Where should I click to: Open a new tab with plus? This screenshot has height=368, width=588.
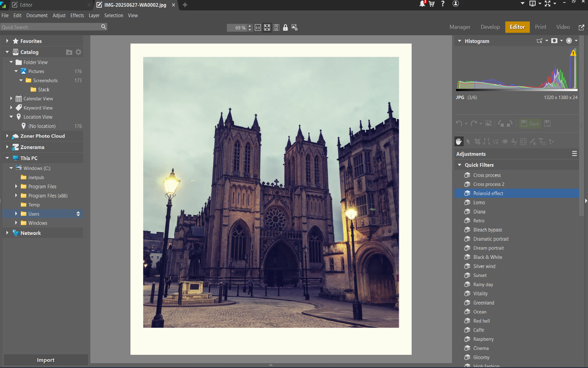coord(185,5)
